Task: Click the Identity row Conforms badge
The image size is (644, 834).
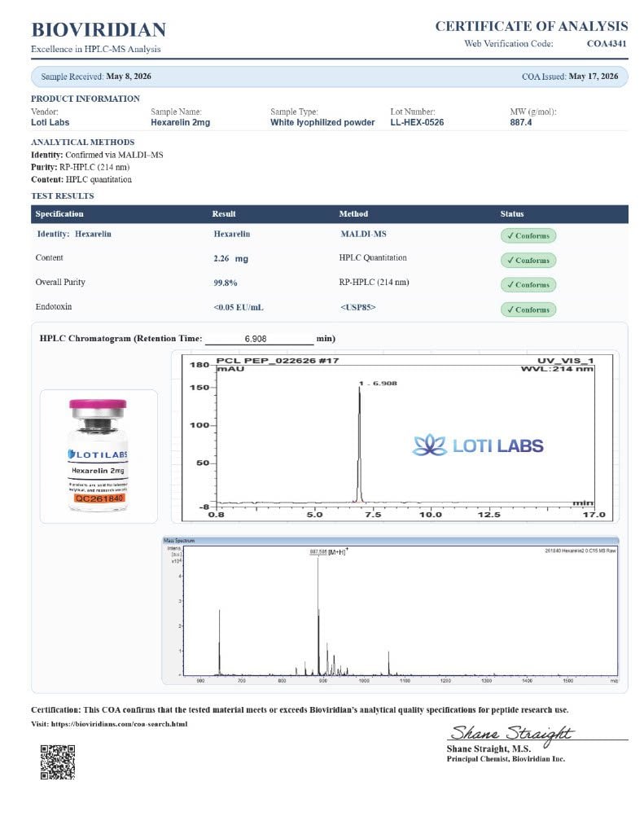Action: 528,235
